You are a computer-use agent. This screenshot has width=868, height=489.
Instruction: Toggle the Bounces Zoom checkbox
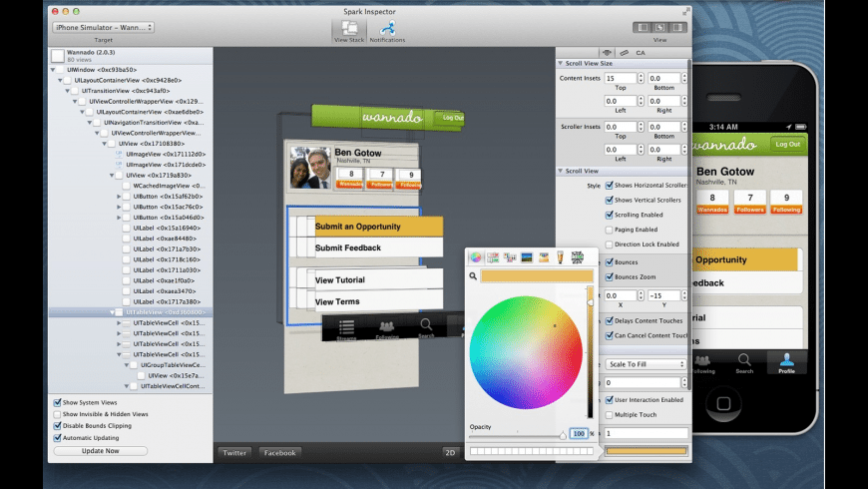pos(609,276)
